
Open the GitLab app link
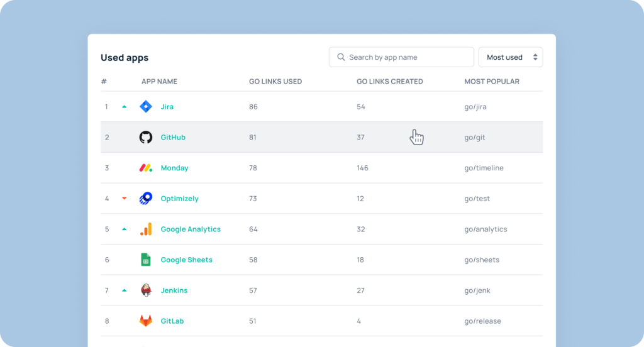pyautogui.click(x=172, y=321)
